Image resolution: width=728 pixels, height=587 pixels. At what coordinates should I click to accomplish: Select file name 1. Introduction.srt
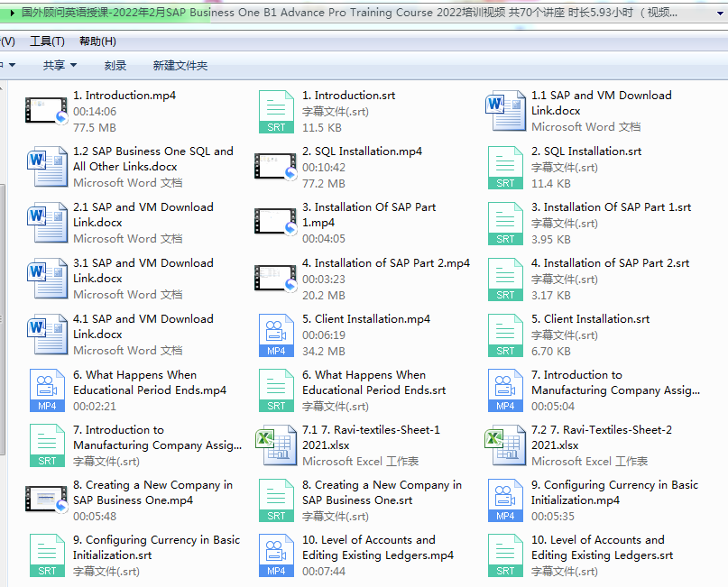coord(349,95)
